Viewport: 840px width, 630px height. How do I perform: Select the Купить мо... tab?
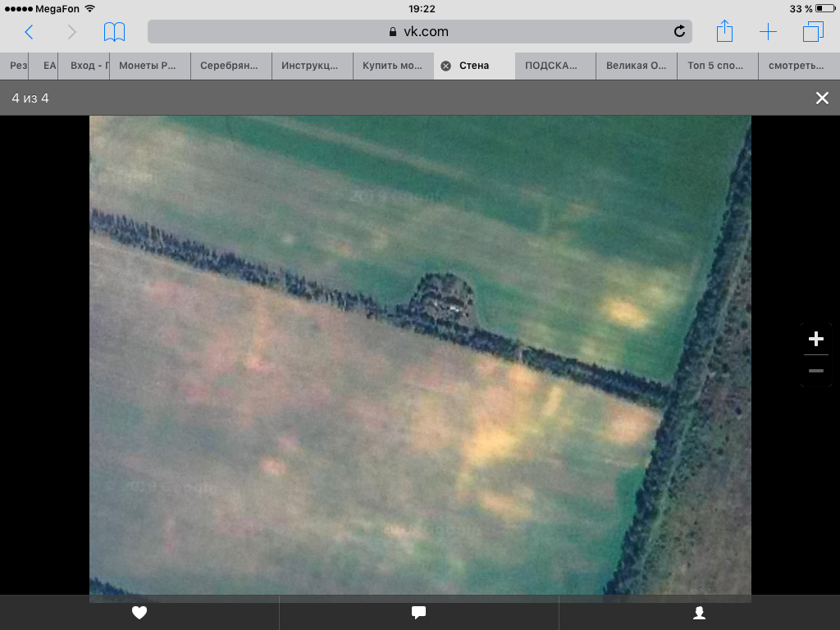coord(393,66)
